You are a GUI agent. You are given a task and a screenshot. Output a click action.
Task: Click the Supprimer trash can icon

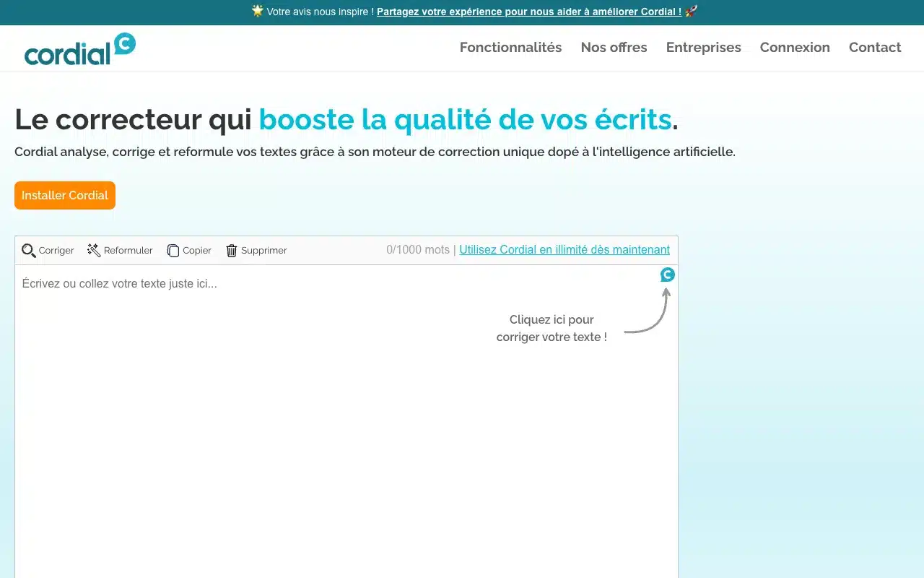[232, 251]
